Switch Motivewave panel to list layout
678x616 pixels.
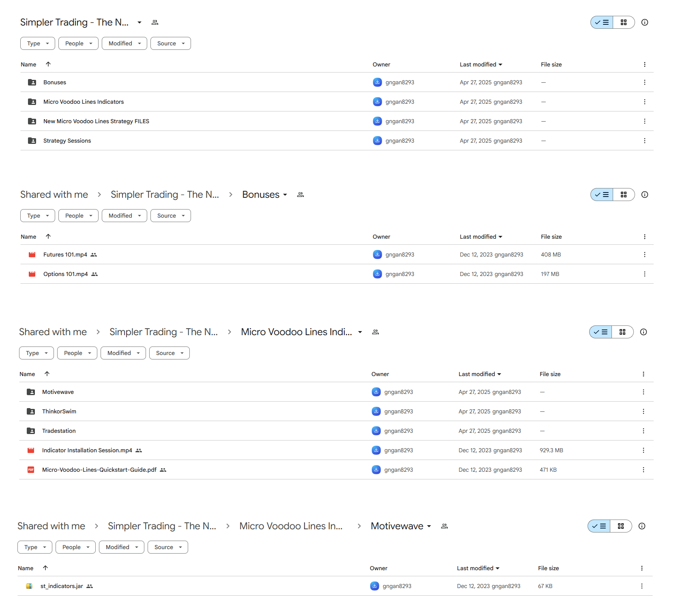point(599,526)
